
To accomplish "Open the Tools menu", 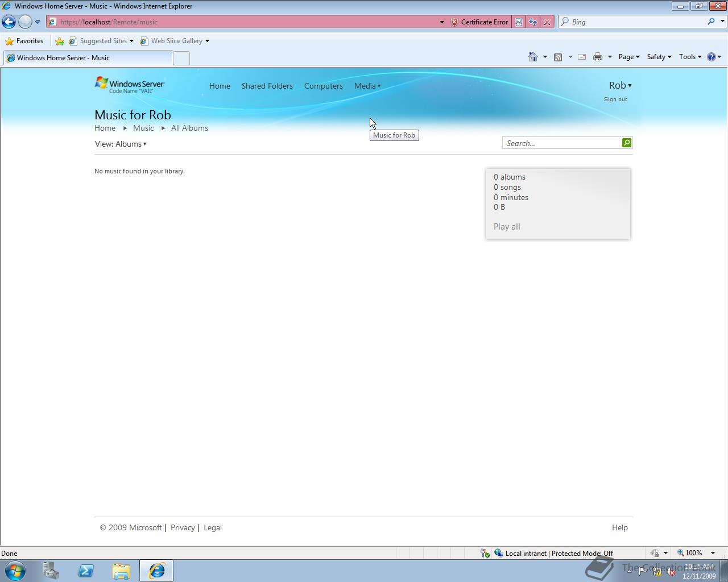I will point(690,57).
